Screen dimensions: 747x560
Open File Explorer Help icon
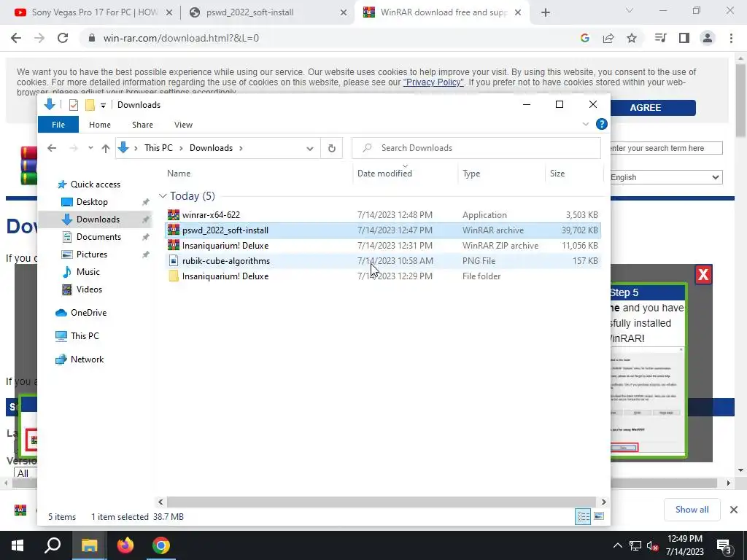(x=602, y=124)
